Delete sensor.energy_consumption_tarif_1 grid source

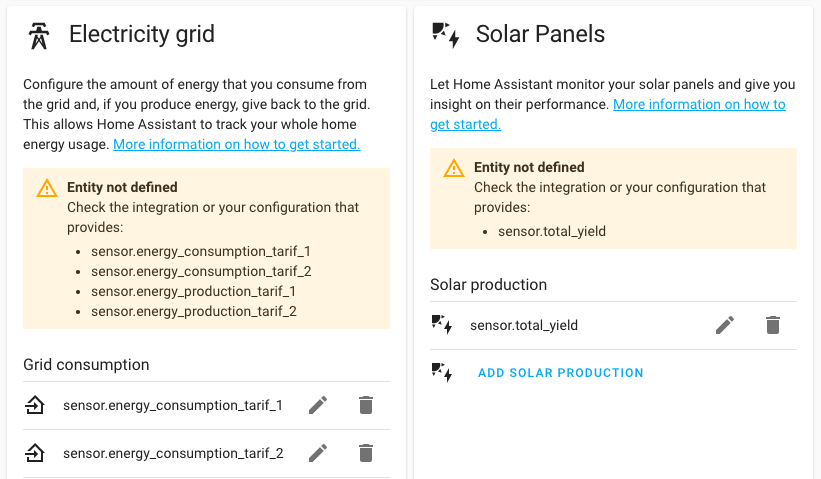pyautogui.click(x=366, y=405)
